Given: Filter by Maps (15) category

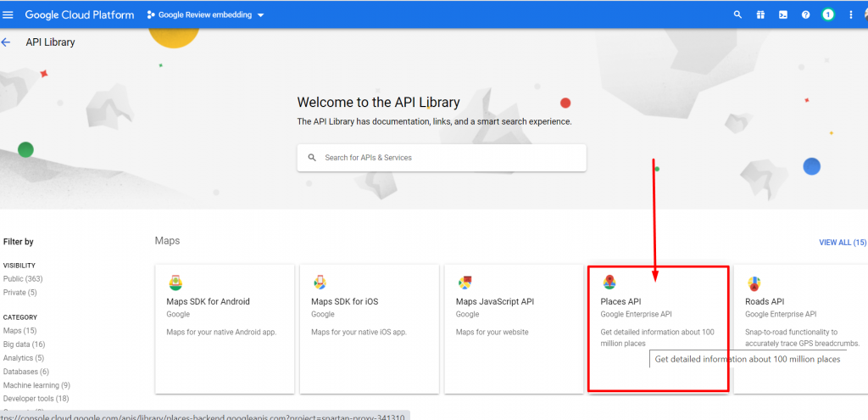Looking at the screenshot, I should click(19, 331).
